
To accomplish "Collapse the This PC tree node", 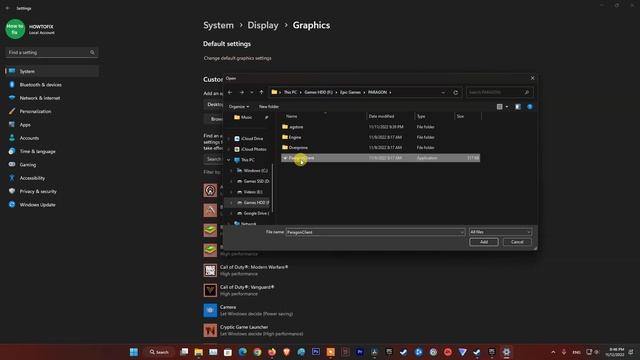I will point(229,160).
